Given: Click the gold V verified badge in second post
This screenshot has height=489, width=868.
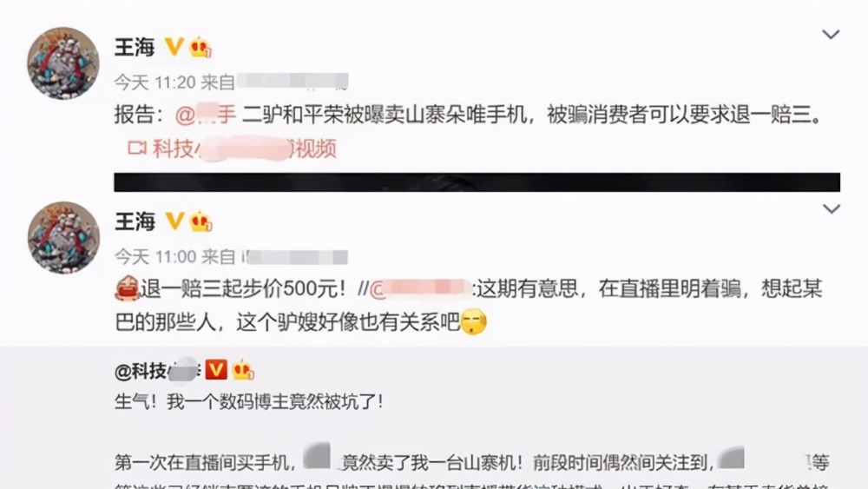Looking at the screenshot, I should pyautogui.click(x=174, y=221).
